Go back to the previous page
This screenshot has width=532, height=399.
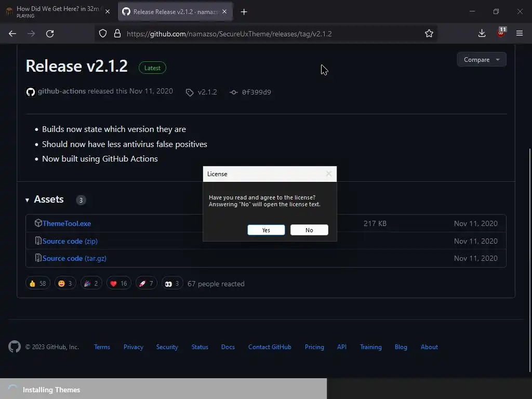[x=12, y=34]
